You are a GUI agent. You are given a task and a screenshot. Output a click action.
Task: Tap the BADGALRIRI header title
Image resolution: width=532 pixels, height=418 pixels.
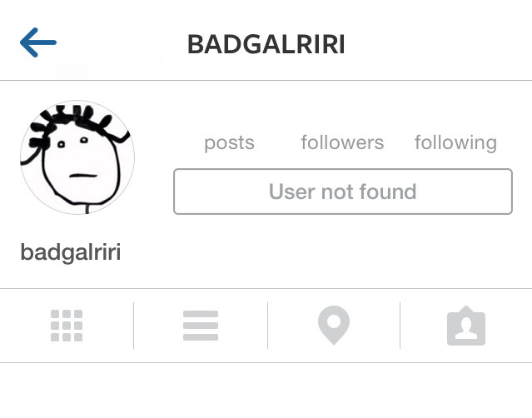pos(266,44)
